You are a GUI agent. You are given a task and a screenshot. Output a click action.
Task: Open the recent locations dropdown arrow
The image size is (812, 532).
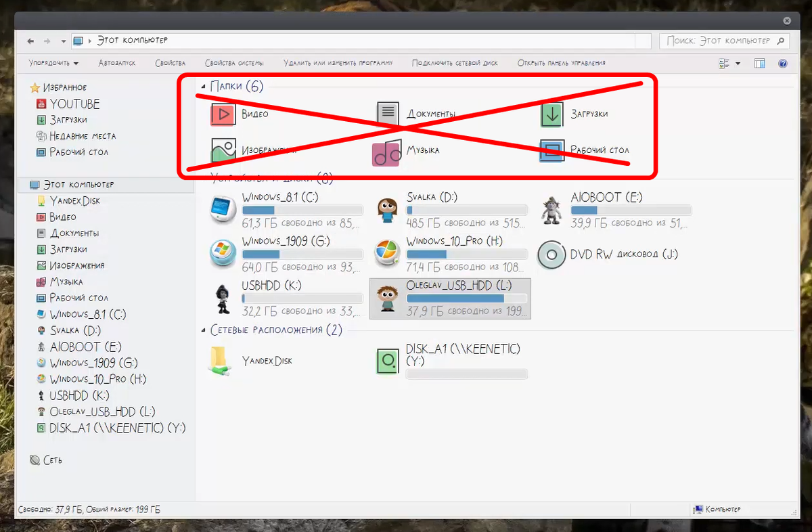point(63,41)
